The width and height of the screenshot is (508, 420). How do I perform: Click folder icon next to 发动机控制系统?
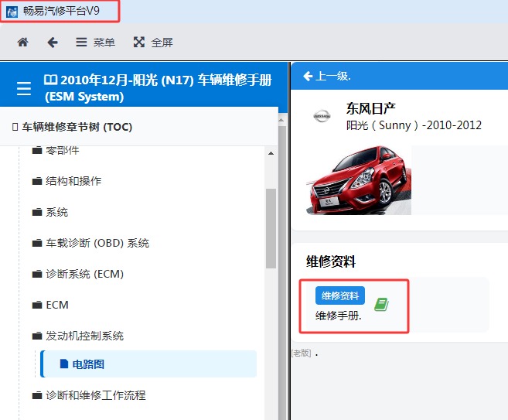pyautogui.click(x=37, y=336)
